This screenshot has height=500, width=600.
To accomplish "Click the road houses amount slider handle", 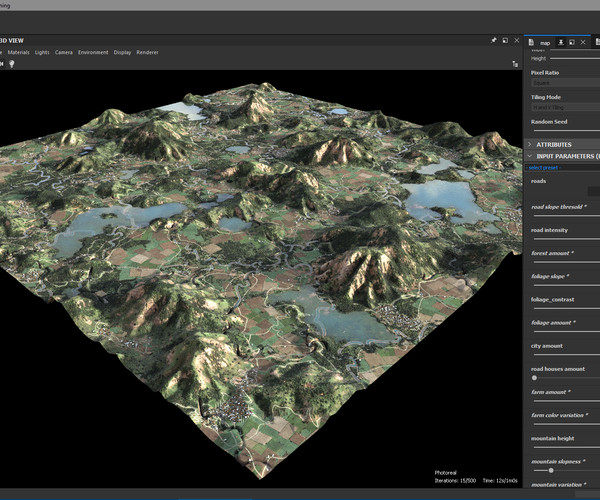I will [534, 378].
